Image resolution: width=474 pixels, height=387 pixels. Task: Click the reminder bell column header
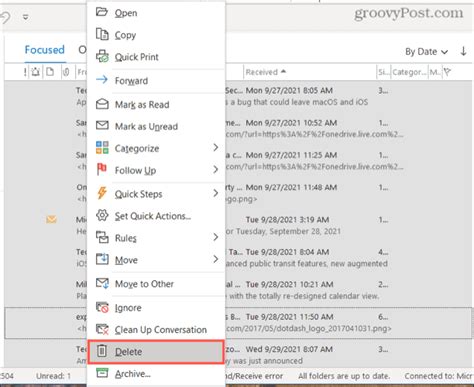(36, 72)
